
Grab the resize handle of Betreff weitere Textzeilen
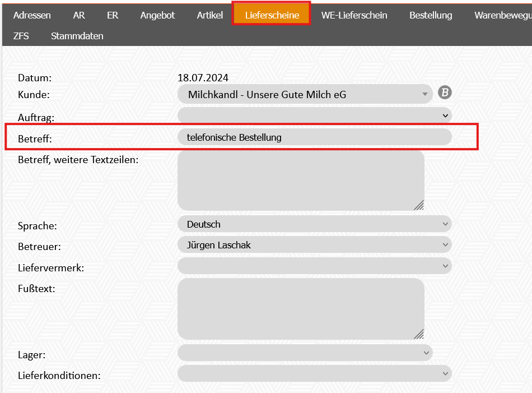pyautogui.click(x=418, y=205)
